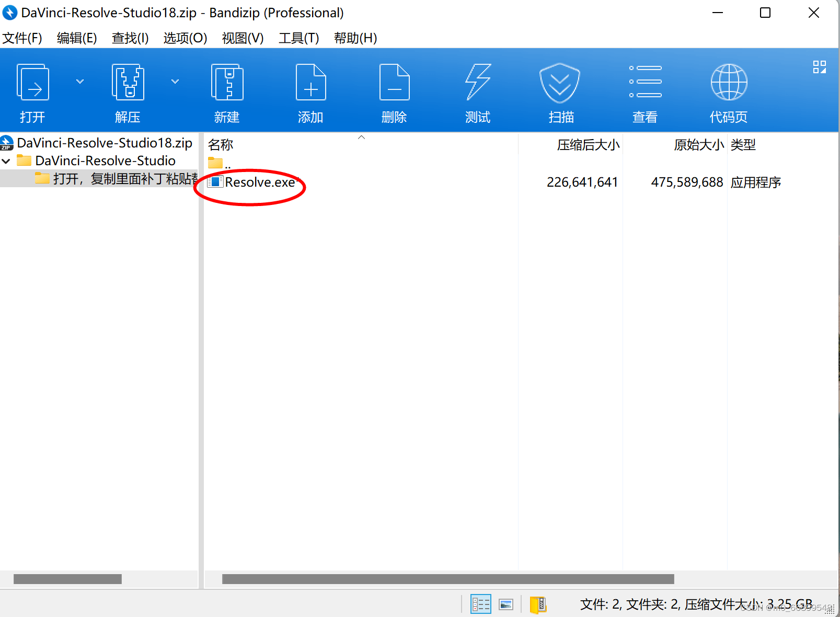Sort by 原始大小 column header
Viewport: 840px width, 617px height.
[698, 145]
